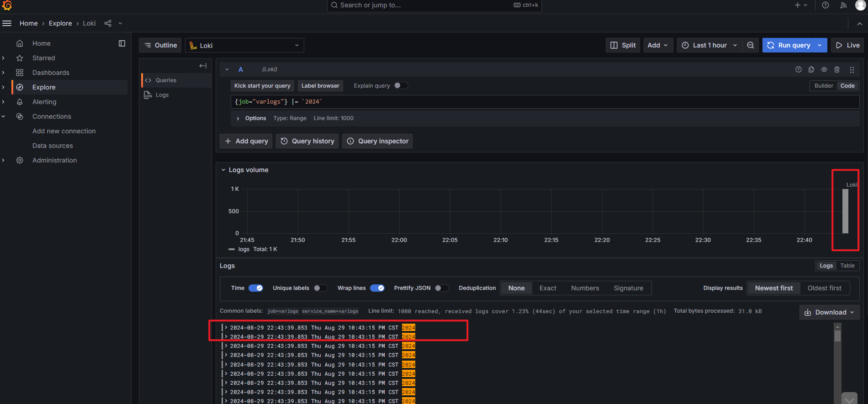Open the Loki data source picker
The height and width of the screenshot is (404, 868).
(244, 45)
